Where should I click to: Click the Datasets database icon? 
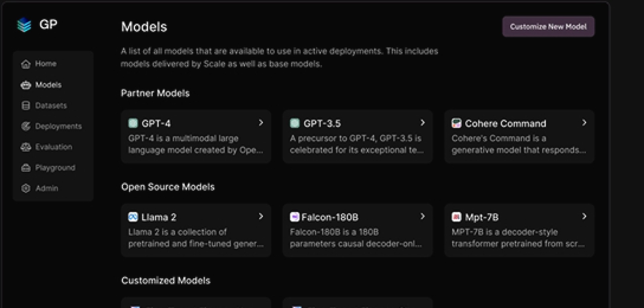26,106
